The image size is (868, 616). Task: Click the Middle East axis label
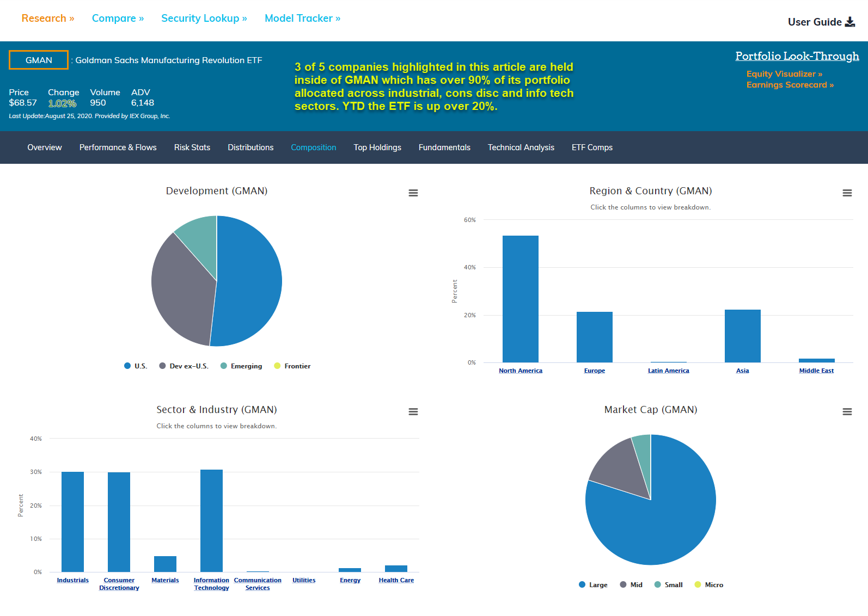coord(816,371)
